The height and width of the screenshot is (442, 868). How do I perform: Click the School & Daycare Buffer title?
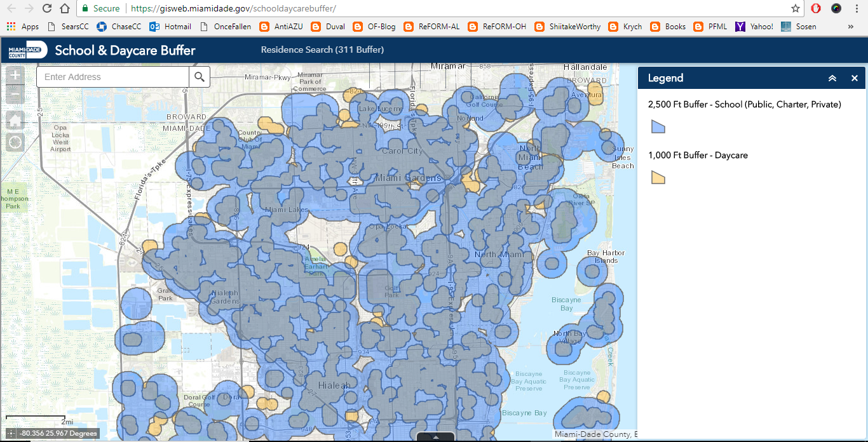[125, 50]
